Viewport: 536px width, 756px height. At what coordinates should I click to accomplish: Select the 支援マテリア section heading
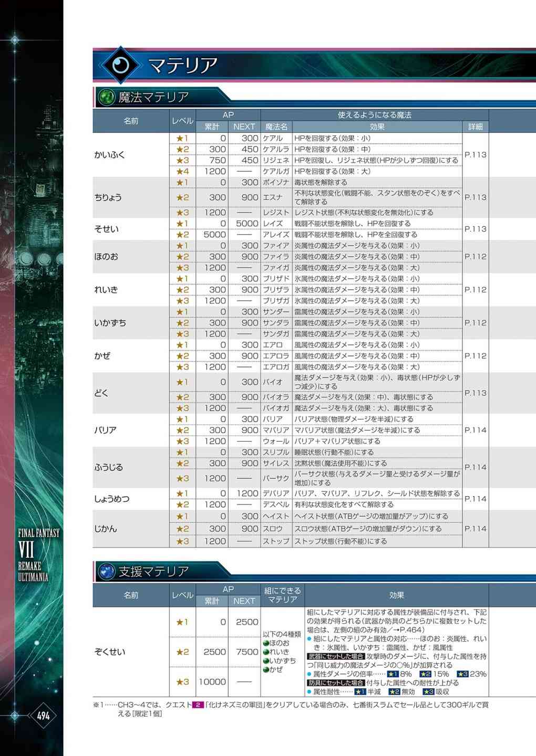click(153, 571)
